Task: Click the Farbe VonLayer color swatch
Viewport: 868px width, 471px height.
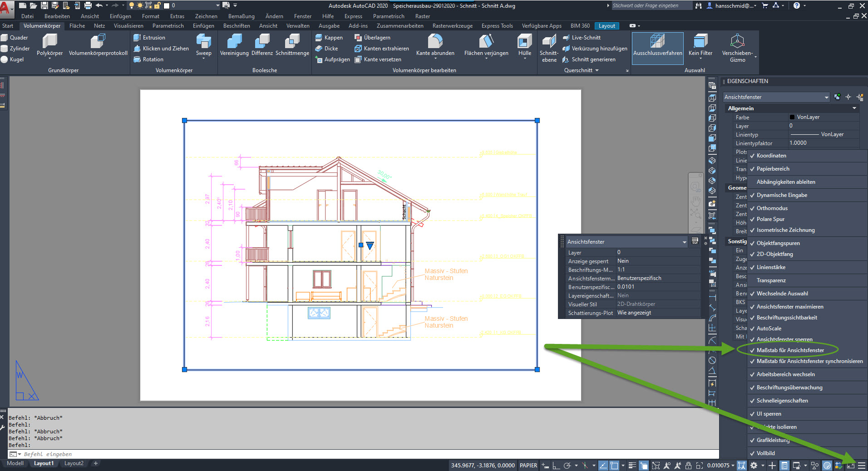Action: (x=792, y=117)
